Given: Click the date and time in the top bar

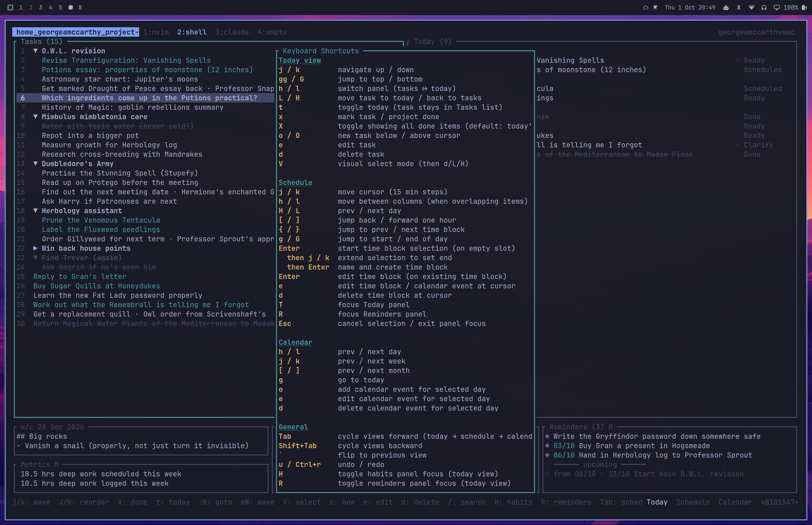Looking at the screenshot, I should [x=690, y=8].
